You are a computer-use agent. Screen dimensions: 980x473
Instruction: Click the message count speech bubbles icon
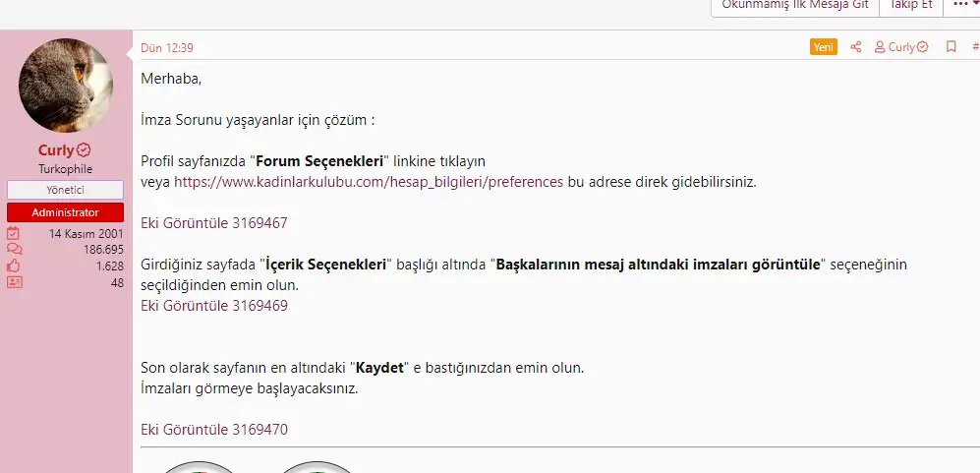tap(14, 250)
